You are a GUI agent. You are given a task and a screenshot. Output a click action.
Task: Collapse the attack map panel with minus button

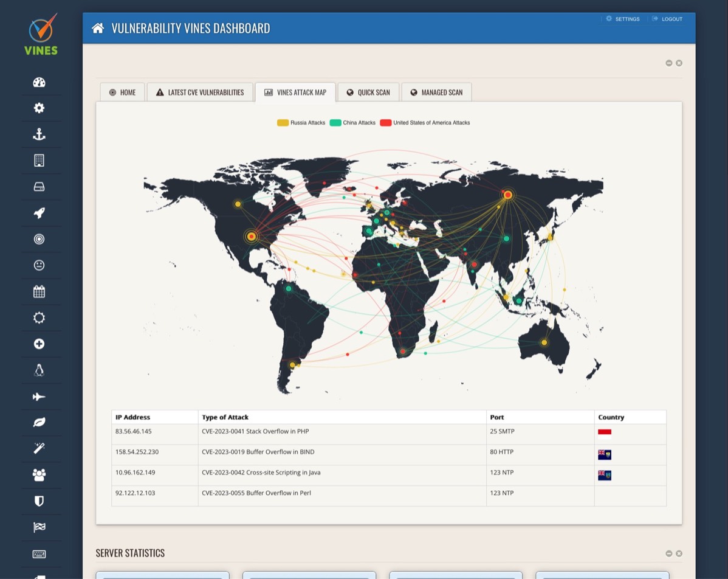point(668,63)
